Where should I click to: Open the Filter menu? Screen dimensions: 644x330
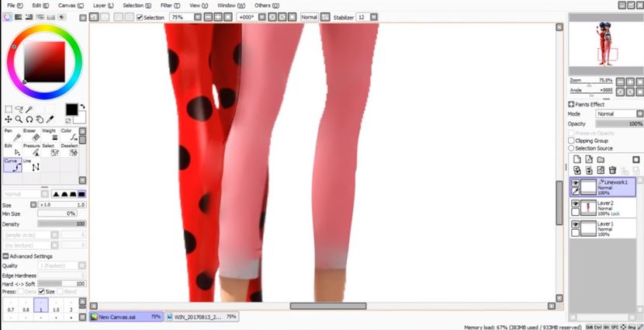pos(170,5)
